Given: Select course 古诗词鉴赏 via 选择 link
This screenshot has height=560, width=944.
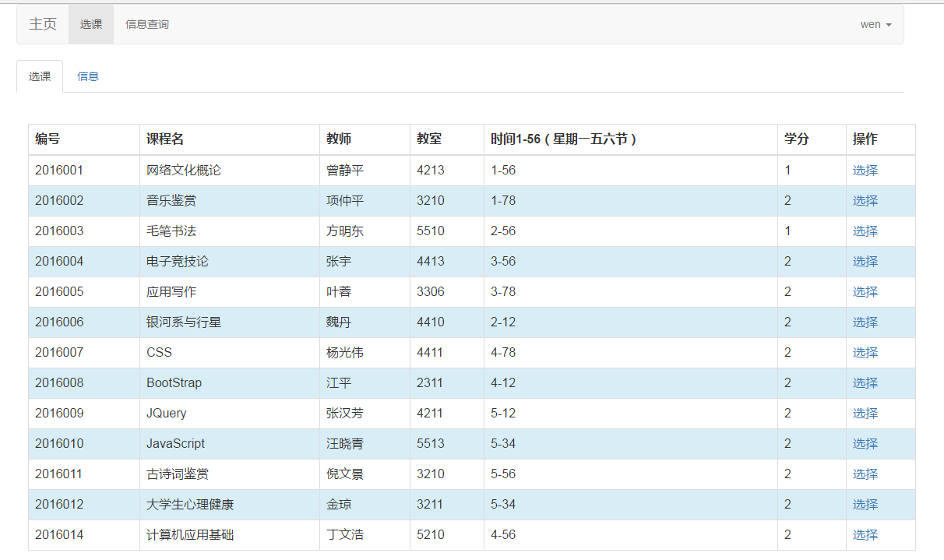Looking at the screenshot, I should click(865, 474).
